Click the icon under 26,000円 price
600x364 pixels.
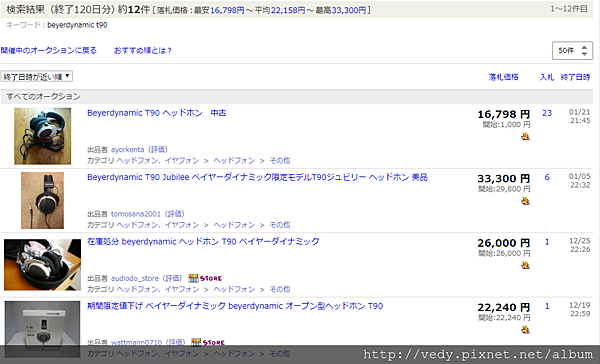point(525,265)
